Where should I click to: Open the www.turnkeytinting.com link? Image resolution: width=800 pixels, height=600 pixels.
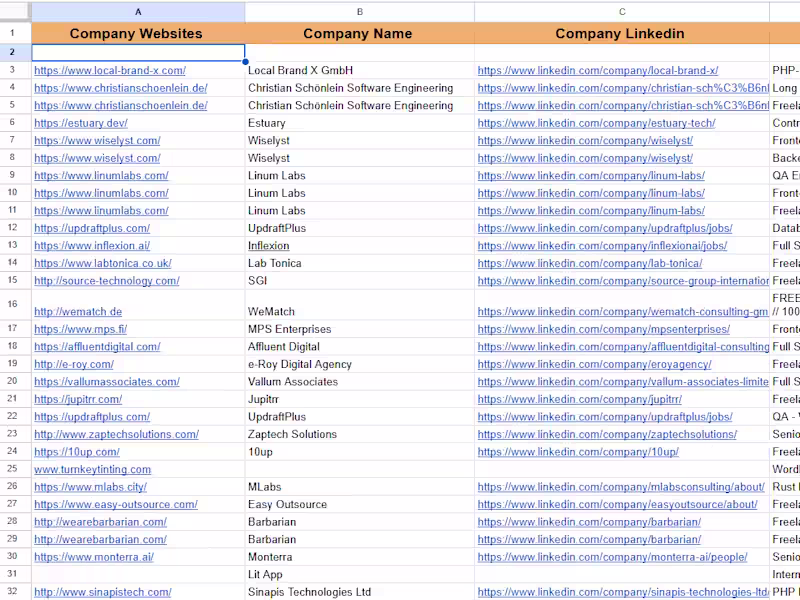tap(92, 469)
